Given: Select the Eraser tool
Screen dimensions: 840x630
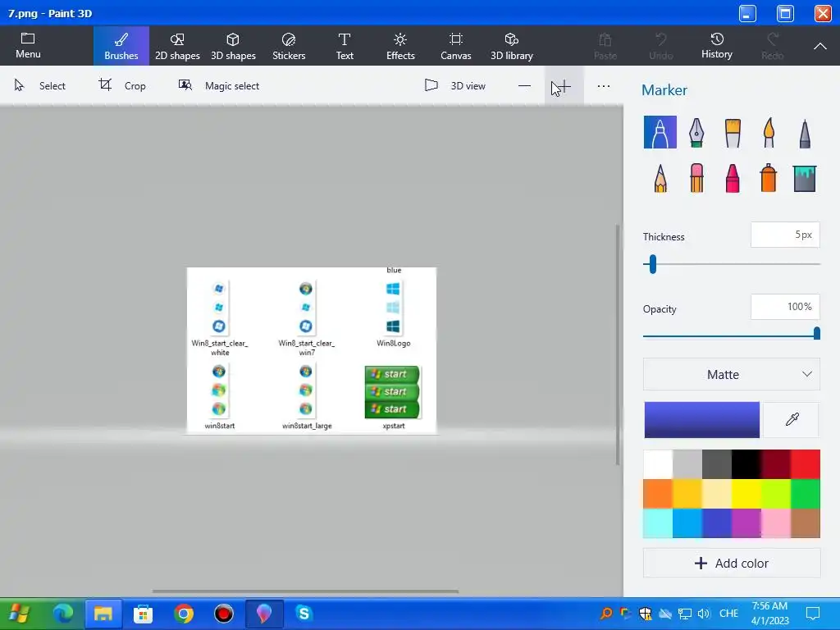Looking at the screenshot, I should click(696, 178).
